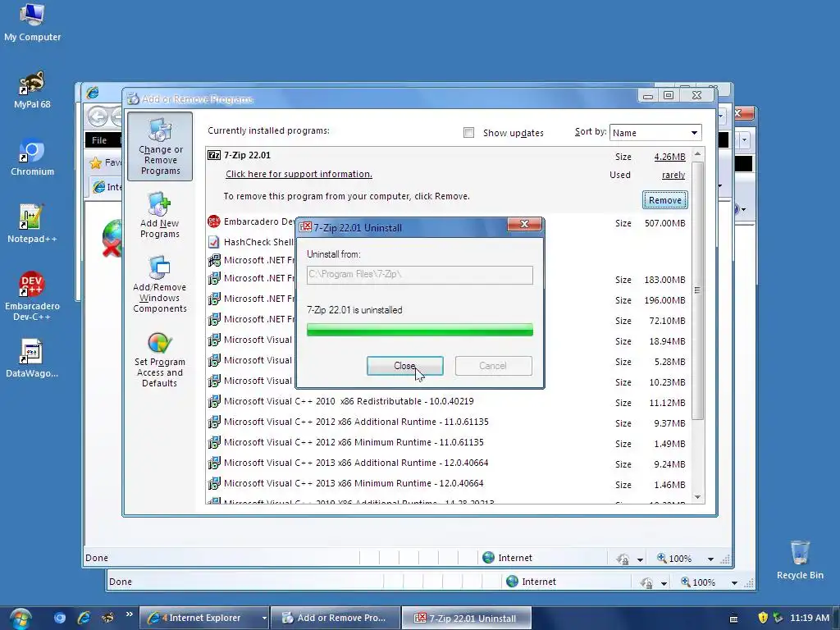Launch Internet Explorer from Quick Launch
This screenshot has height=630, width=840.
coord(84,618)
